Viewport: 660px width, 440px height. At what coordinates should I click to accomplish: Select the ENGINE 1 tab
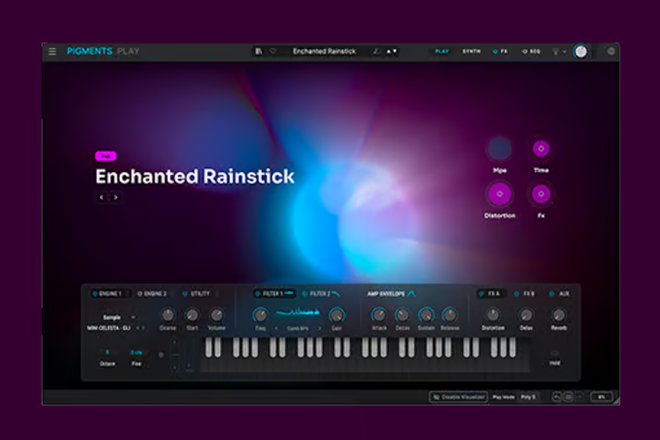coord(110,293)
